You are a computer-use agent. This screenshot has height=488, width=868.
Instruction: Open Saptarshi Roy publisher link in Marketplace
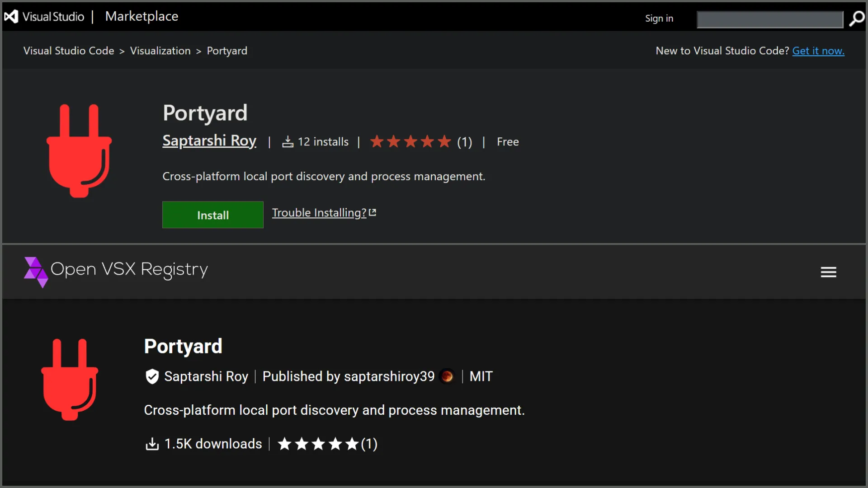(x=209, y=141)
